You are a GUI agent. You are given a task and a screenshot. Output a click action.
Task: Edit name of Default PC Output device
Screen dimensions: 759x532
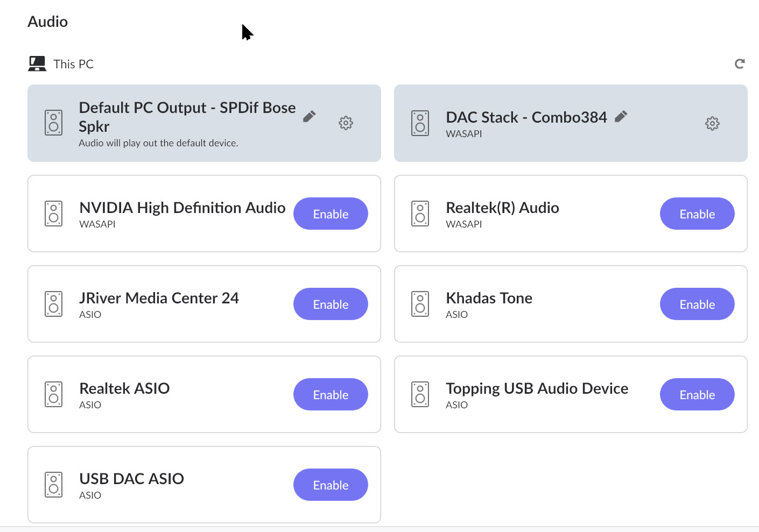309,116
